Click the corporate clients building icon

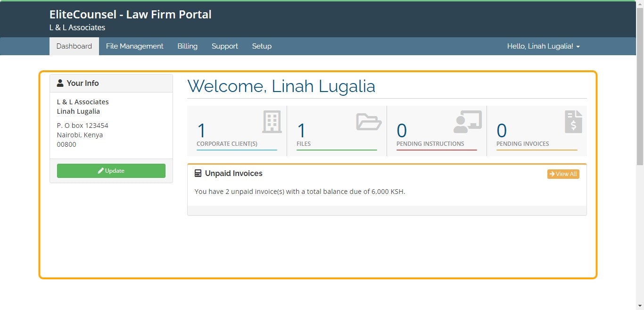click(272, 122)
